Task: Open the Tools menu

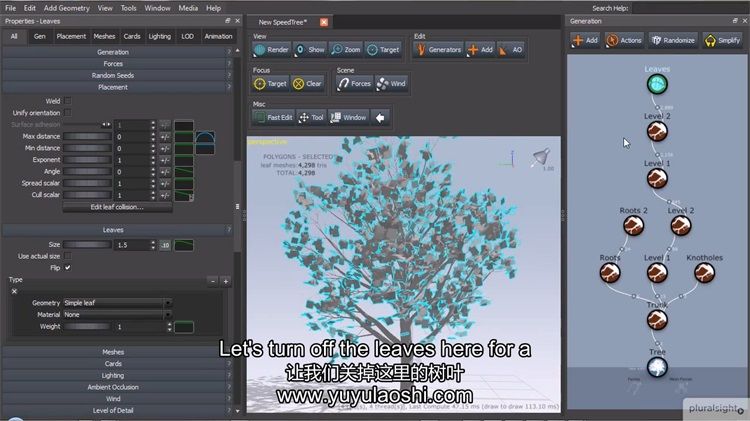Action: click(x=128, y=8)
